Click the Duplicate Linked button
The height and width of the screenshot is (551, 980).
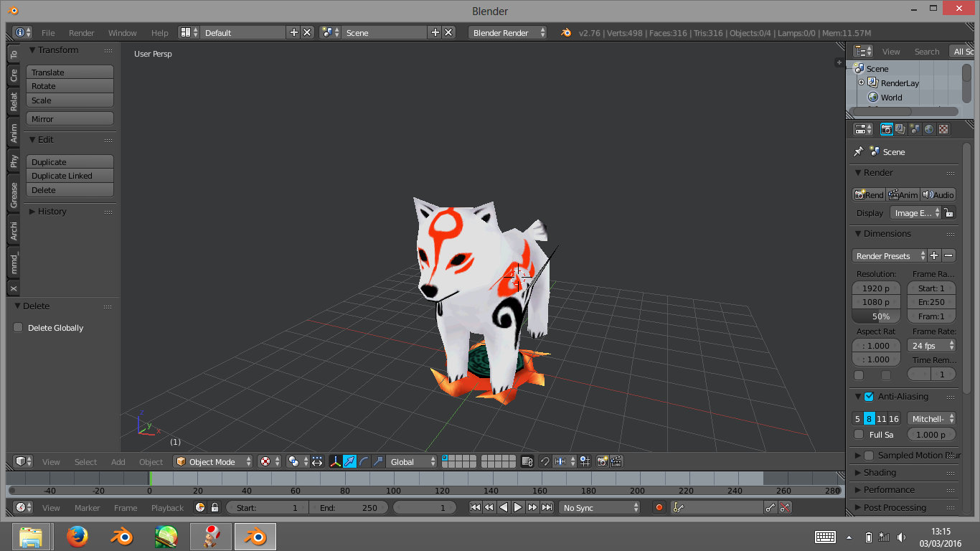70,176
